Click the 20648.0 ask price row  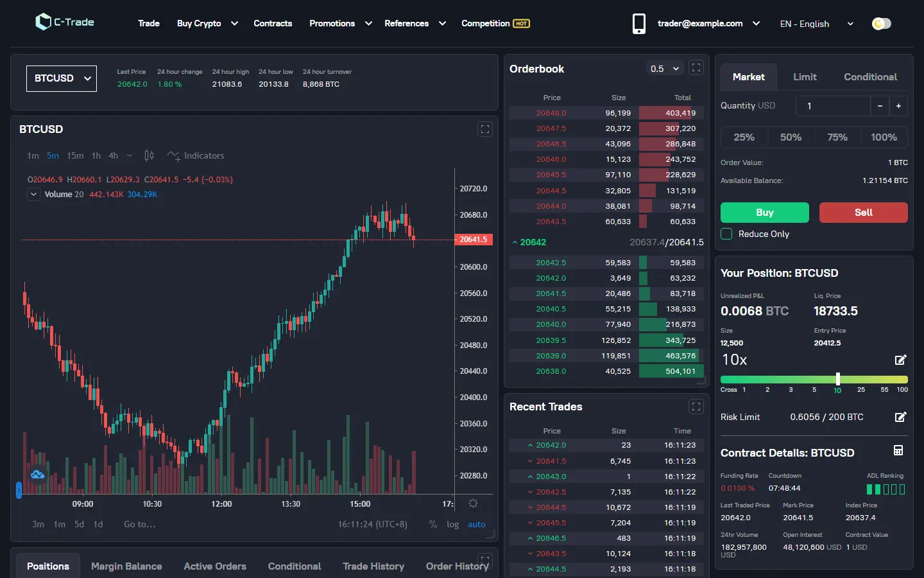[x=606, y=113]
